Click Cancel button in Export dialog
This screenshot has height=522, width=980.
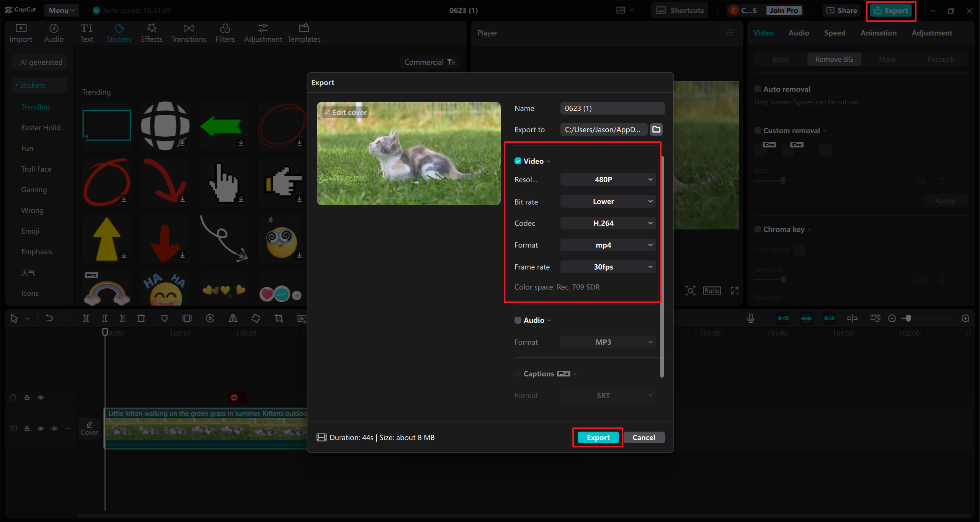tap(644, 437)
